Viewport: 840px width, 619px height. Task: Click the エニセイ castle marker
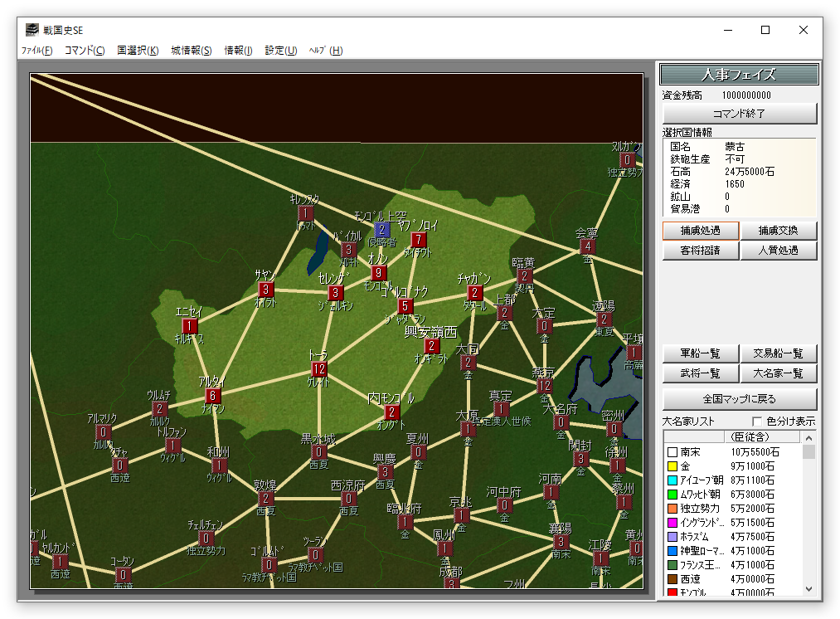(190, 326)
